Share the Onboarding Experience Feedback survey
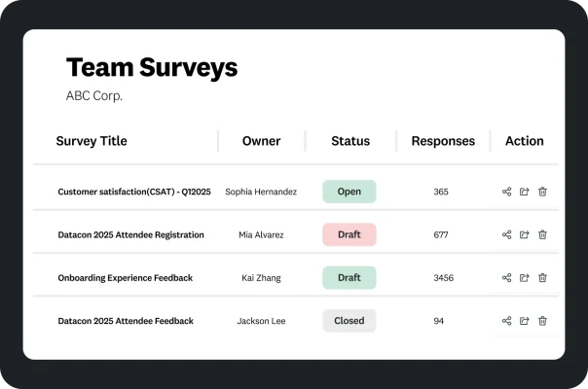The height and width of the screenshot is (389, 588). click(x=506, y=278)
